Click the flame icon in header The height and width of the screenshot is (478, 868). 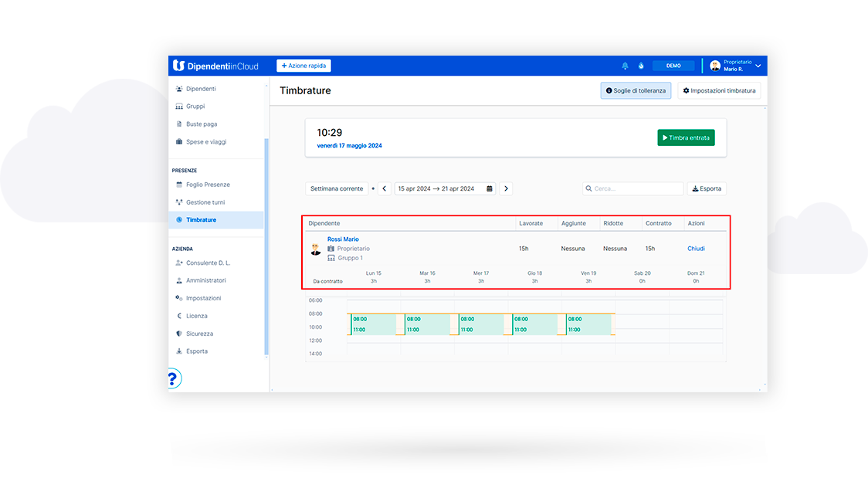point(641,66)
